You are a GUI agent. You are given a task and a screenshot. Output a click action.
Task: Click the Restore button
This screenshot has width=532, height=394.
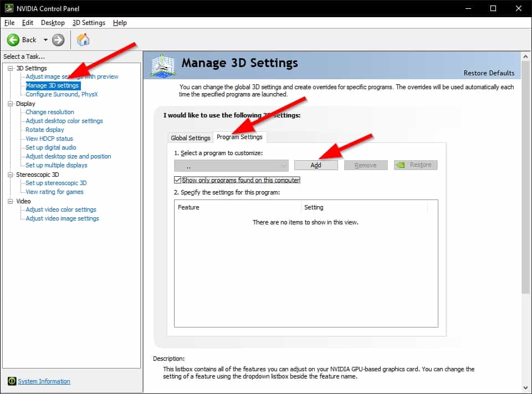416,165
